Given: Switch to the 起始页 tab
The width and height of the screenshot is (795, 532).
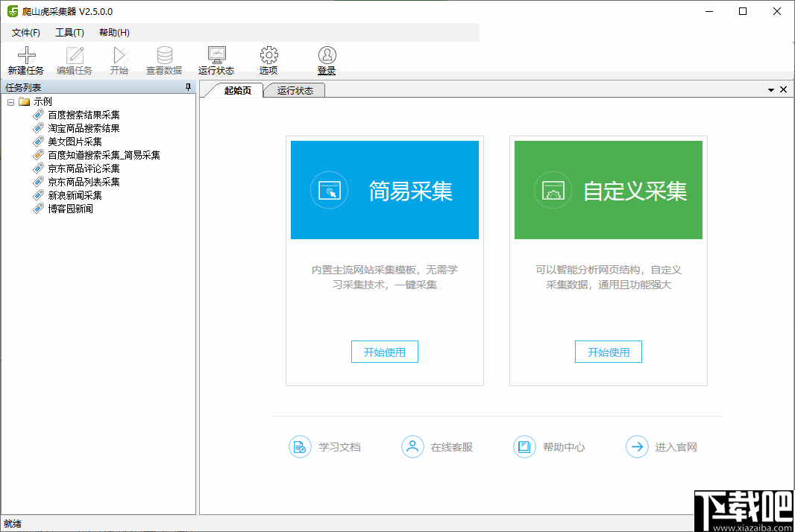Looking at the screenshot, I should (x=238, y=90).
